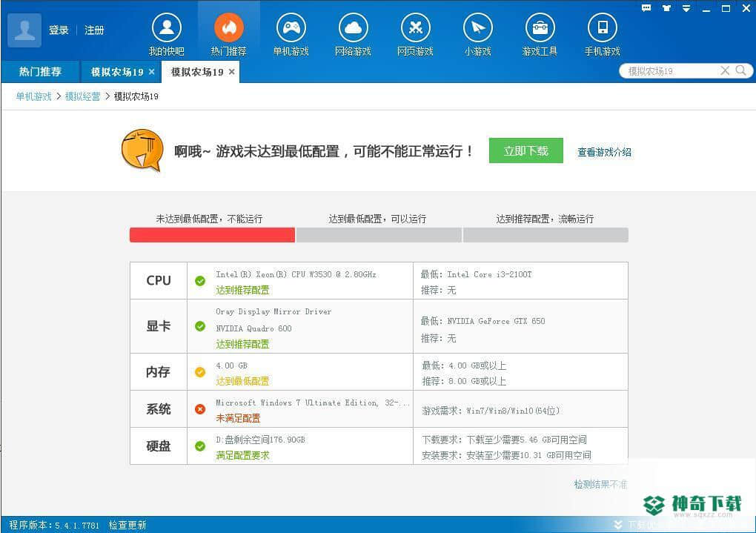Screen dimensions: 756x533
Task: Click the 注册 register link
Action: [x=94, y=30]
